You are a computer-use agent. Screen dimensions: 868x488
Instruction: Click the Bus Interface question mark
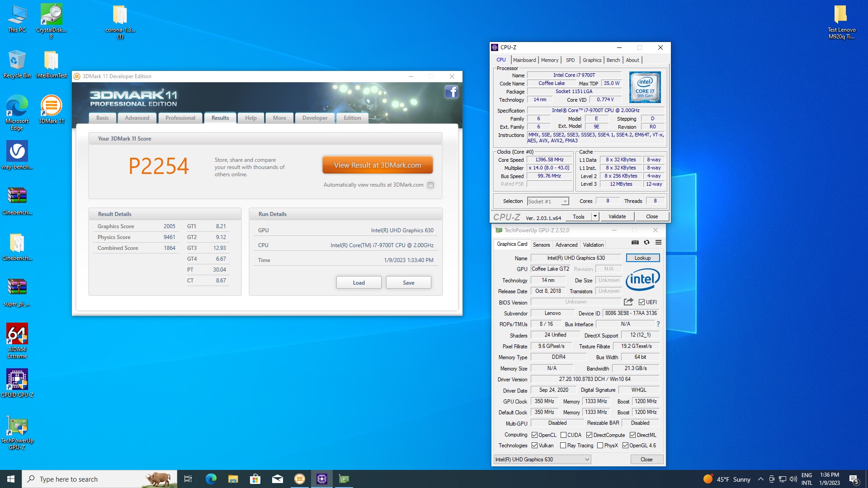[658, 324]
